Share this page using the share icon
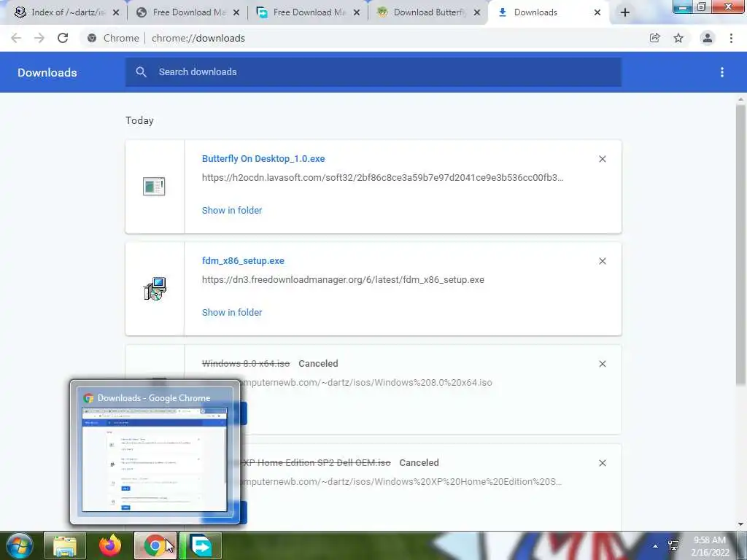Viewport: 747px width, 560px height. (655, 38)
